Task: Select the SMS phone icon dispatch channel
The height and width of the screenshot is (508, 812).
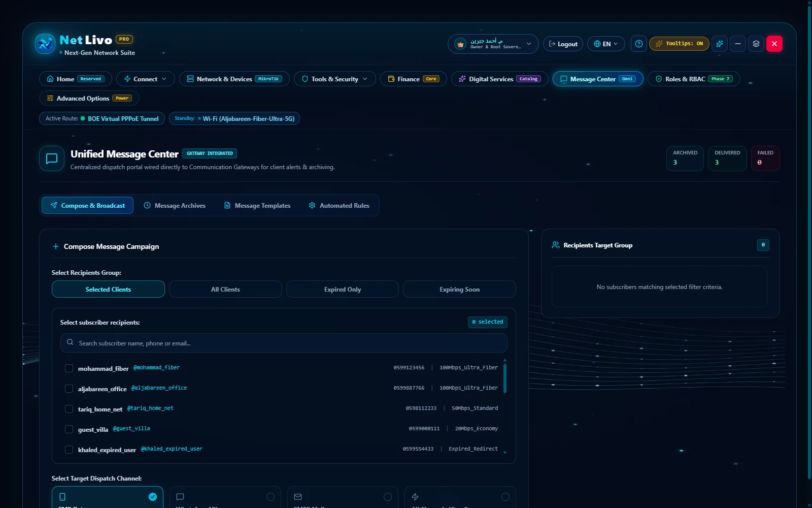Action: [62, 497]
